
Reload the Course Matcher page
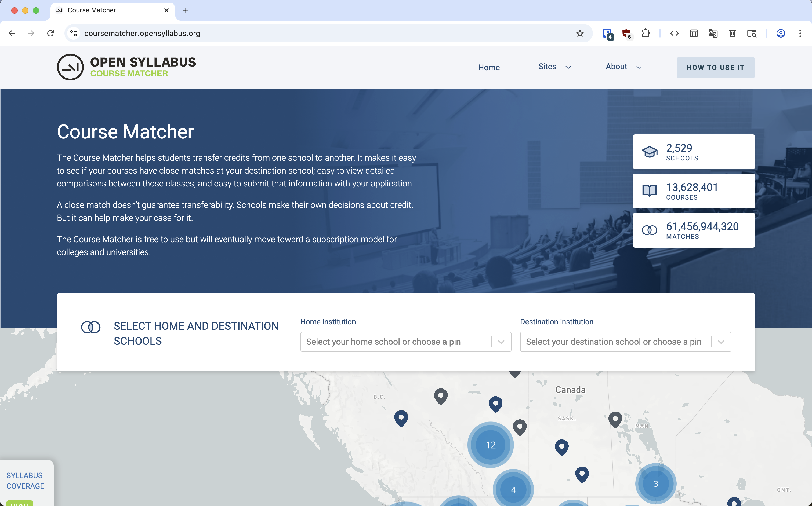tap(50, 33)
